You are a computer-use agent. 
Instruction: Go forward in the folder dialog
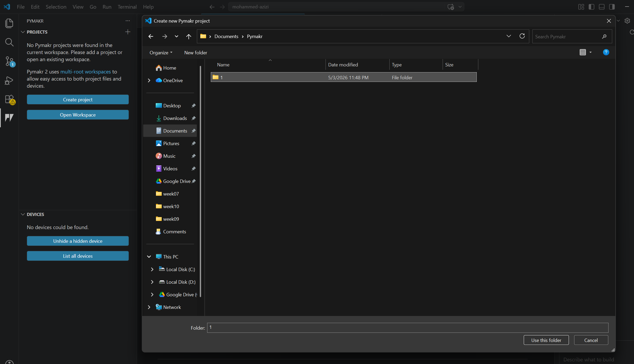[165, 36]
